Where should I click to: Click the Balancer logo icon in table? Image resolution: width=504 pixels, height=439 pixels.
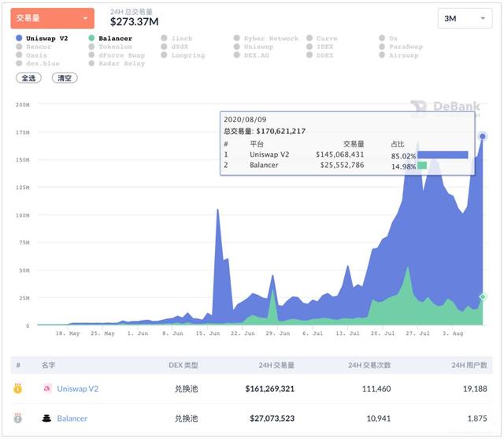pyautogui.click(x=47, y=418)
